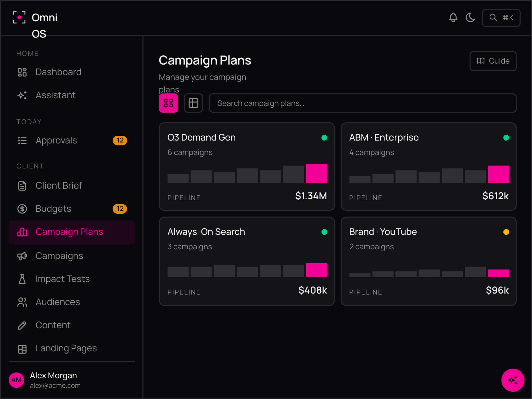Click the $1.34M pipeline value
This screenshot has width=532, height=399.
[311, 196]
